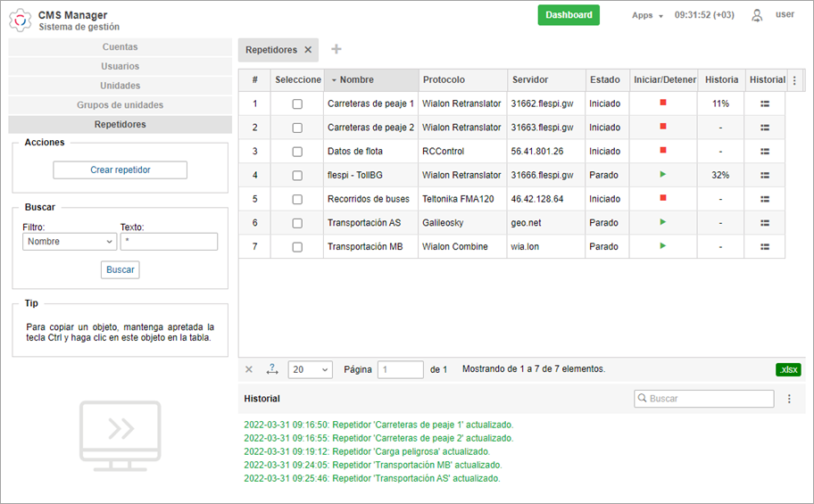Switch to the Cuentas section
Image resolution: width=814 pixels, height=504 pixels.
pyautogui.click(x=120, y=46)
